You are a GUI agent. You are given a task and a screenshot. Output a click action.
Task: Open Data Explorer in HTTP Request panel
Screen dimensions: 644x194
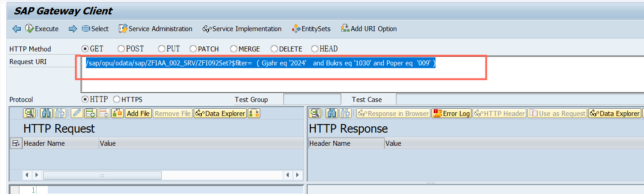click(221, 113)
